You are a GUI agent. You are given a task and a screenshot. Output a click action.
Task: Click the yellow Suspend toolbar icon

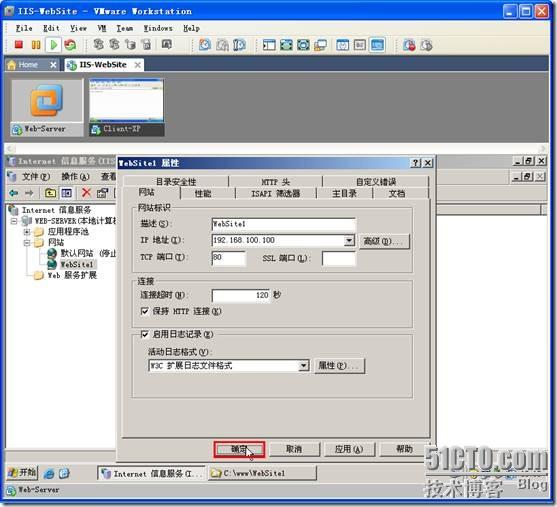click(x=36, y=45)
